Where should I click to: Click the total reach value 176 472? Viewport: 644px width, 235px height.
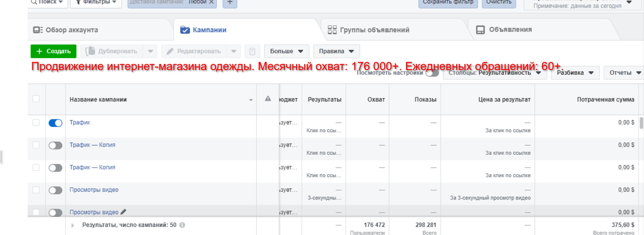374,225
